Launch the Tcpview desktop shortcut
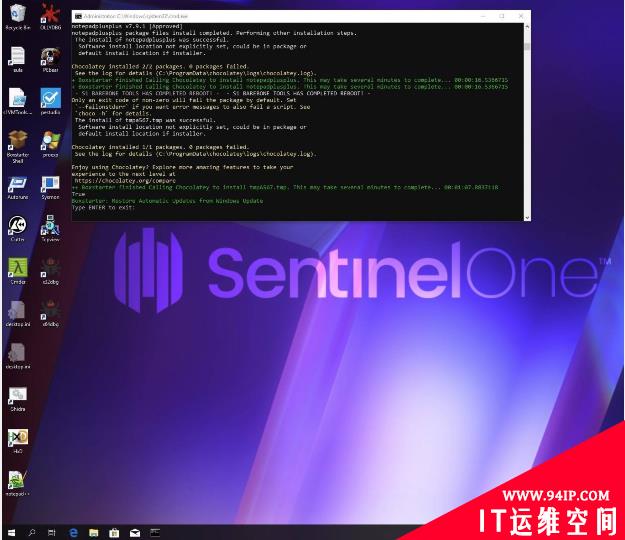The height and width of the screenshot is (540, 625). tap(51, 229)
